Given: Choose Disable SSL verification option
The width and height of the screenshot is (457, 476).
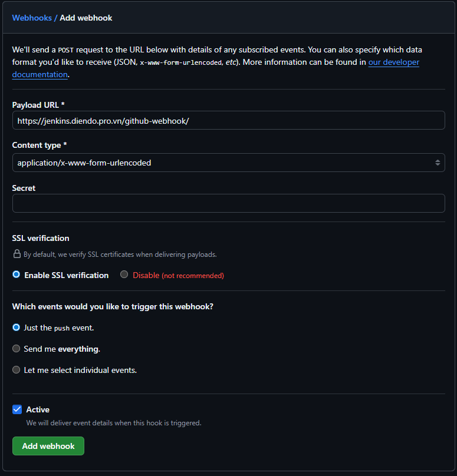Looking at the screenshot, I should pos(124,275).
